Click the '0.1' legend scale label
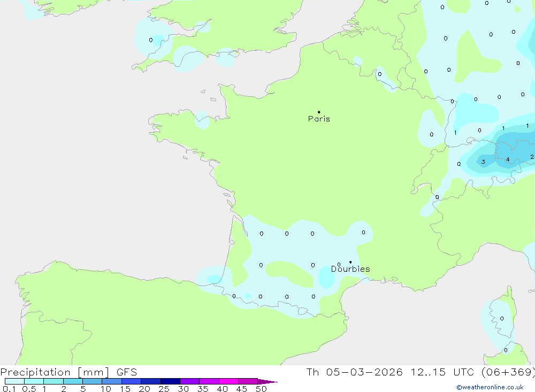The image size is (535, 392). 9,389
